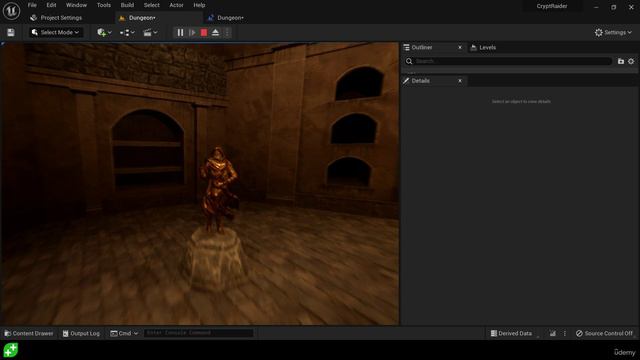Viewport: 640px width, 360px height.
Task: Open the Content Drawer
Action: pyautogui.click(x=29, y=333)
